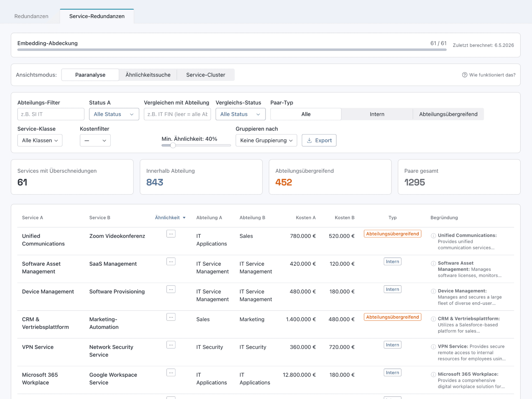Click the Google Workspace Service cell
Viewport: 532px width, 399px height.
click(x=113, y=379)
